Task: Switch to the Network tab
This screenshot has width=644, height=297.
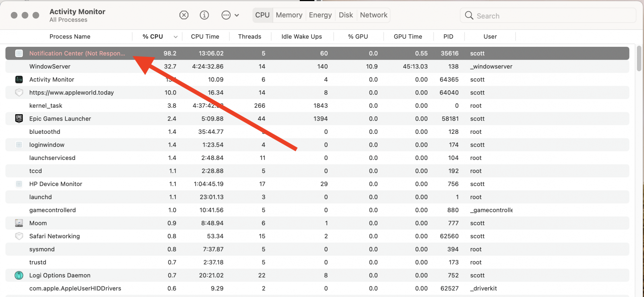Action: 373,15
